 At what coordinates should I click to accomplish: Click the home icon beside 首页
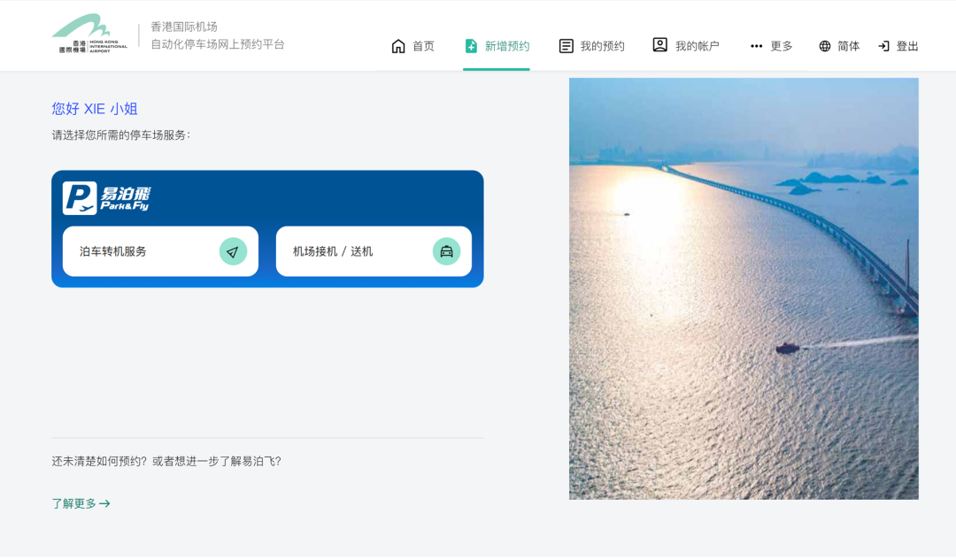point(398,46)
